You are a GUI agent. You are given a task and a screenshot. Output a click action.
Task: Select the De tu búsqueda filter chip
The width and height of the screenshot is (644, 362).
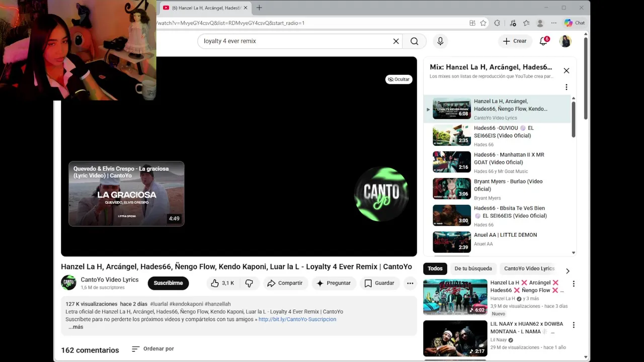(x=473, y=268)
